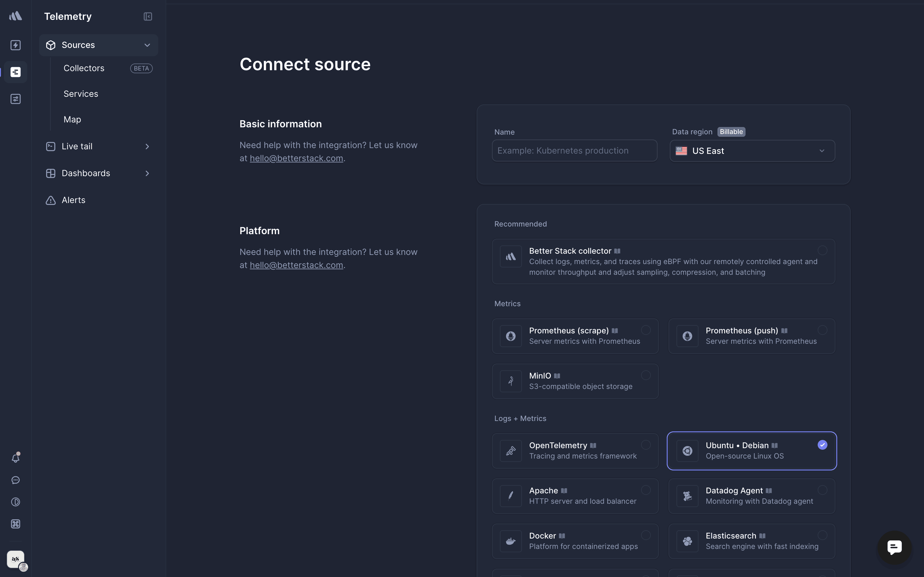Click the Better Stack logo icon
Image resolution: width=924 pixels, height=577 pixels.
[x=15, y=16]
